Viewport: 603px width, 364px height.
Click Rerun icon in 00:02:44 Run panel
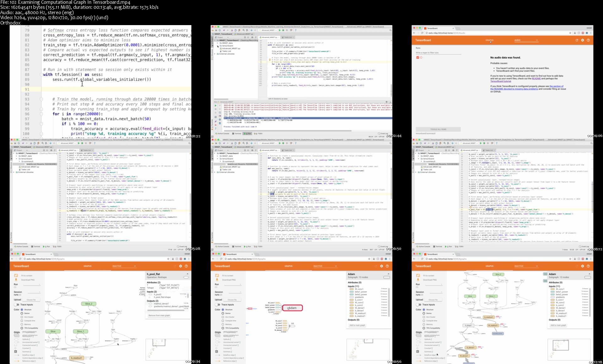point(215,105)
